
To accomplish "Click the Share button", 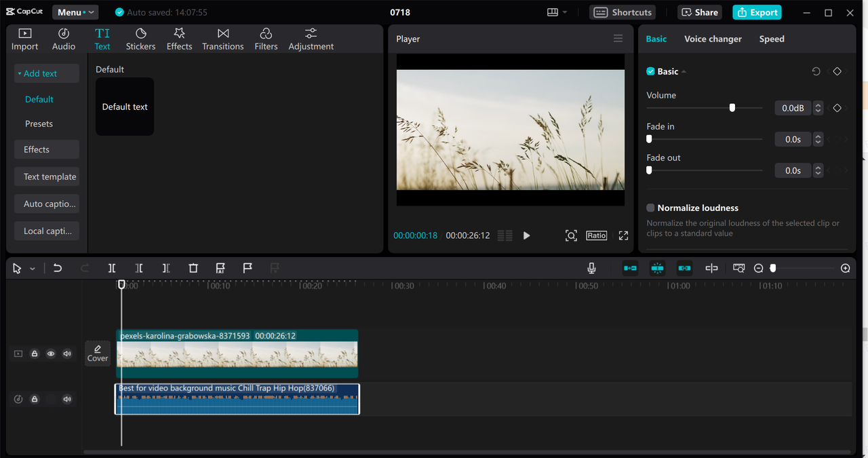I will (700, 12).
